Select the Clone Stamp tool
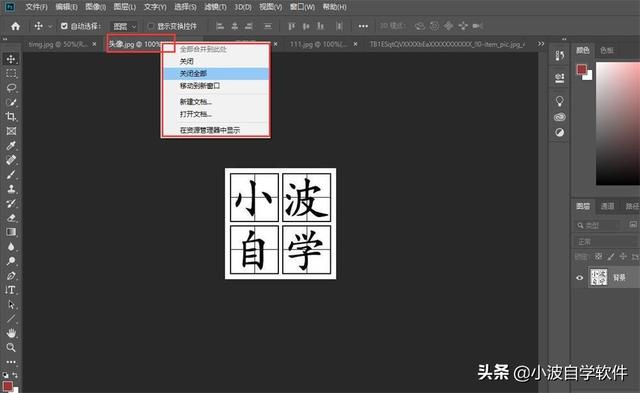The image size is (640, 393). [x=11, y=189]
